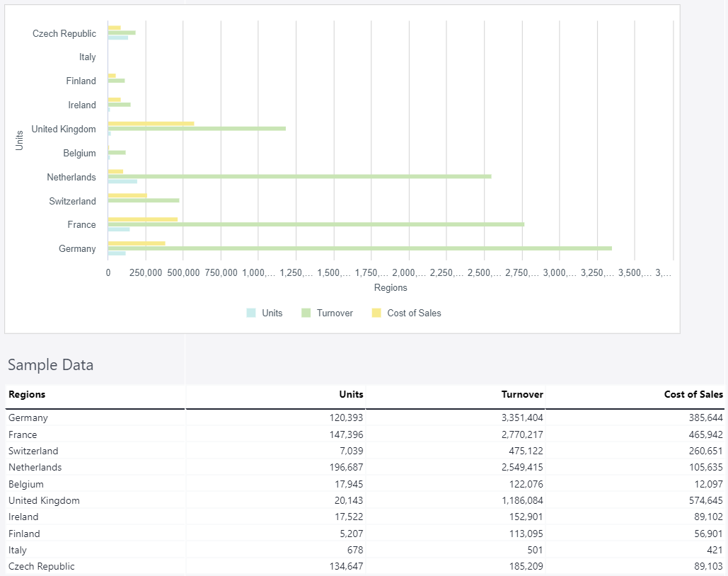
Task: Click the Cost of Sales table column header
Action: point(693,395)
